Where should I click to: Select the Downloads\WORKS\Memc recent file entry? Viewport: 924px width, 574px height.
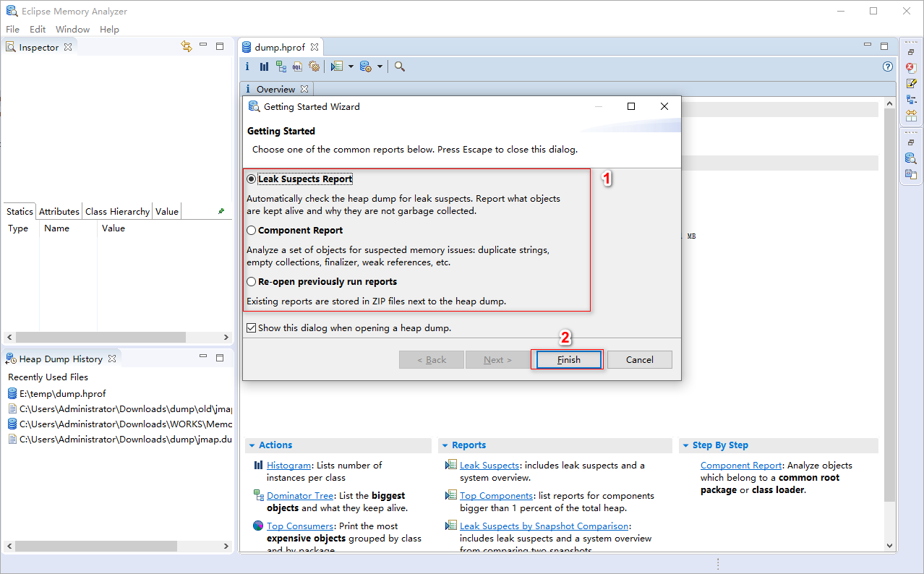pos(119,424)
